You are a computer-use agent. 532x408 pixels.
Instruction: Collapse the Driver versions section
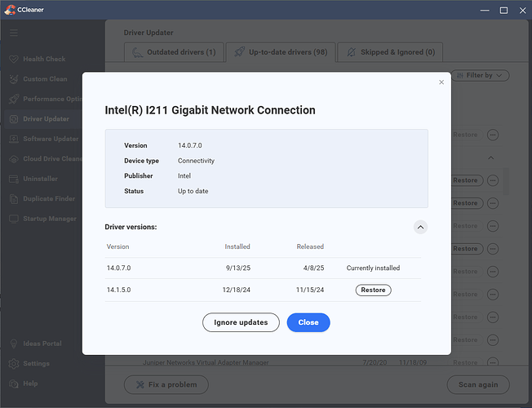coord(420,227)
